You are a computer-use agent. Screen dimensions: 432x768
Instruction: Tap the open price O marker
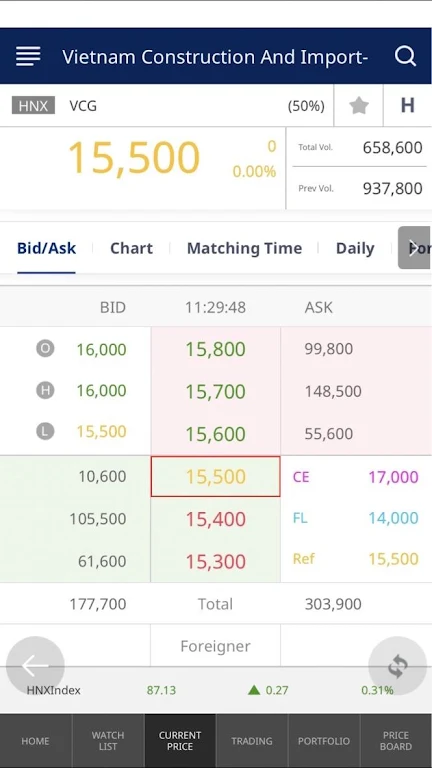[x=45, y=349]
